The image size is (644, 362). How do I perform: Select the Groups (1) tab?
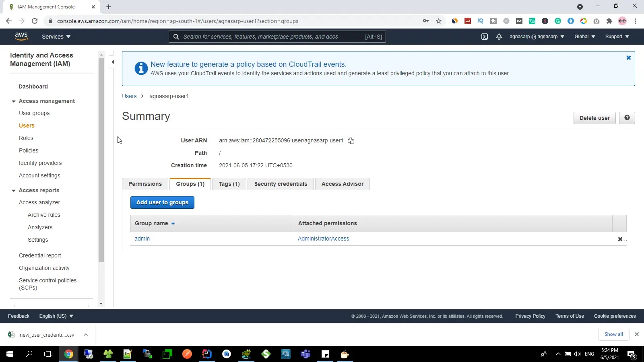190,184
